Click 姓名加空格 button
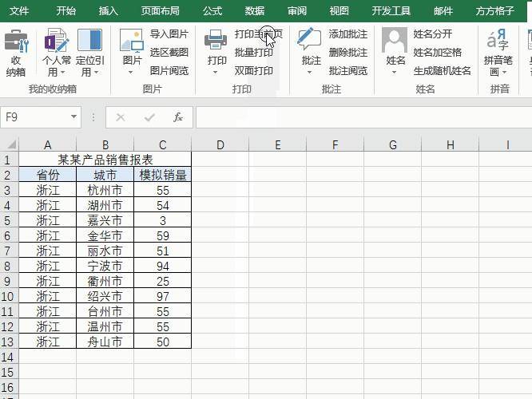Image resolution: width=532 pixels, height=399 pixels. point(437,52)
